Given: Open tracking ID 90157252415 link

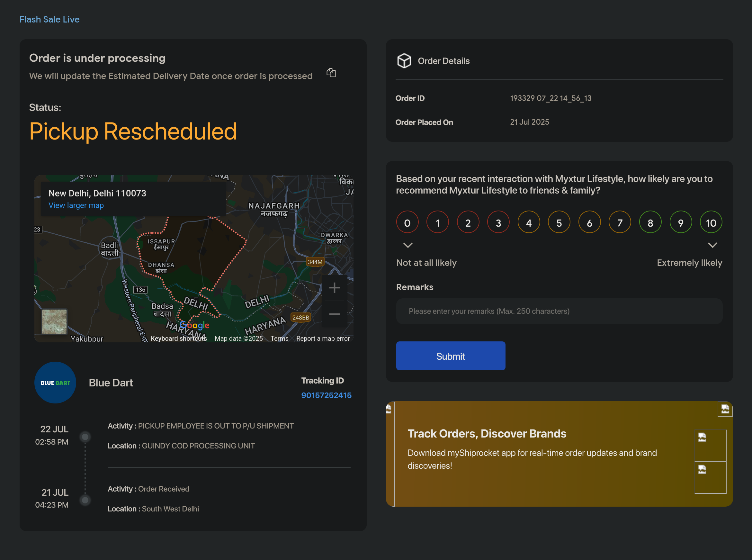Looking at the screenshot, I should [326, 395].
